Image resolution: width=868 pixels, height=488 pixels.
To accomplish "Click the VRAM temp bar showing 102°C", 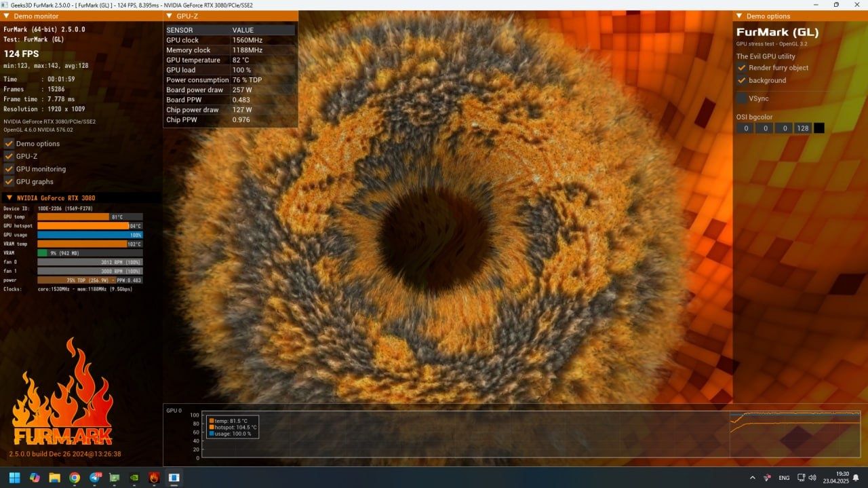I will point(90,244).
